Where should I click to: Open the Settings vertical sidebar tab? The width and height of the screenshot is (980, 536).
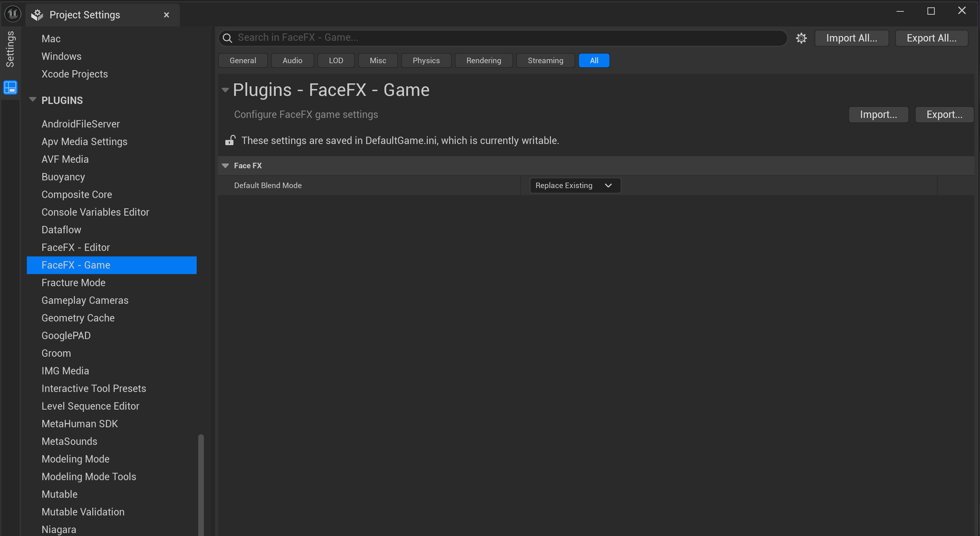10,50
